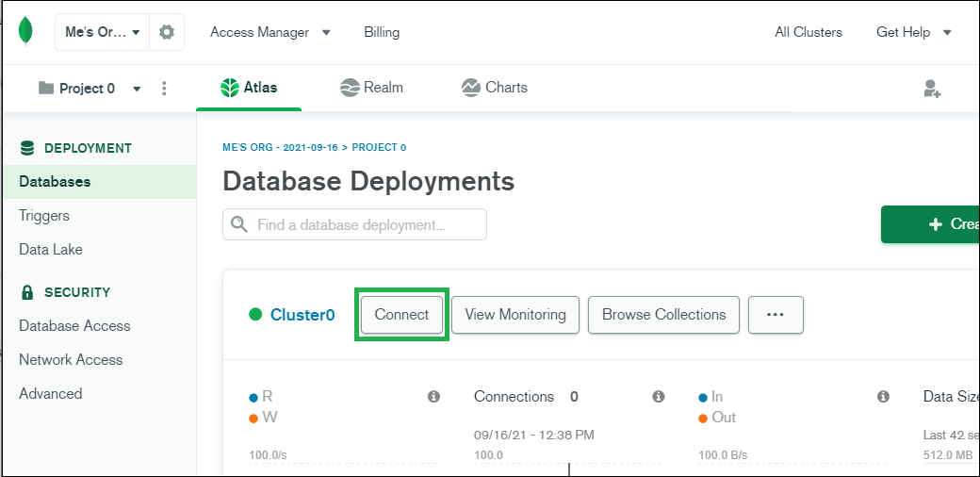Open the Me's Org organization dropdown

[103, 32]
